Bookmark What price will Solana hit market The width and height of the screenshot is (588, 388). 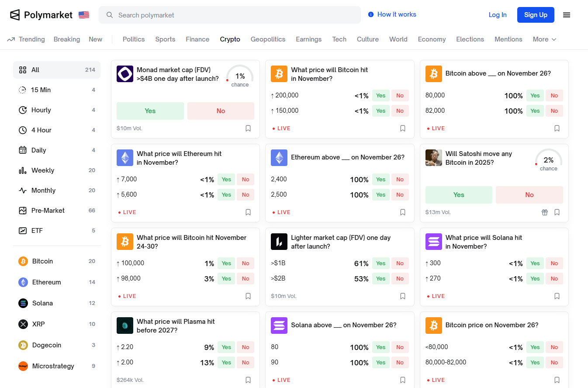point(557,296)
